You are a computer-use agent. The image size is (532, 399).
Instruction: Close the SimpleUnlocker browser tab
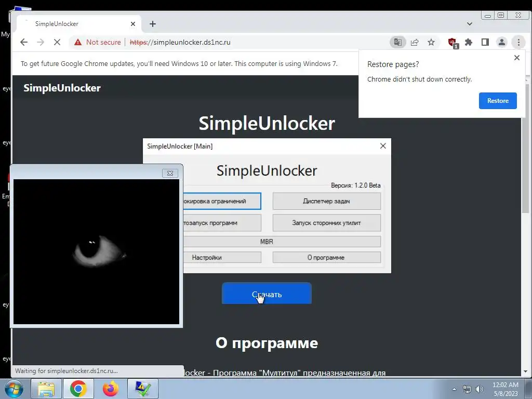tap(133, 24)
